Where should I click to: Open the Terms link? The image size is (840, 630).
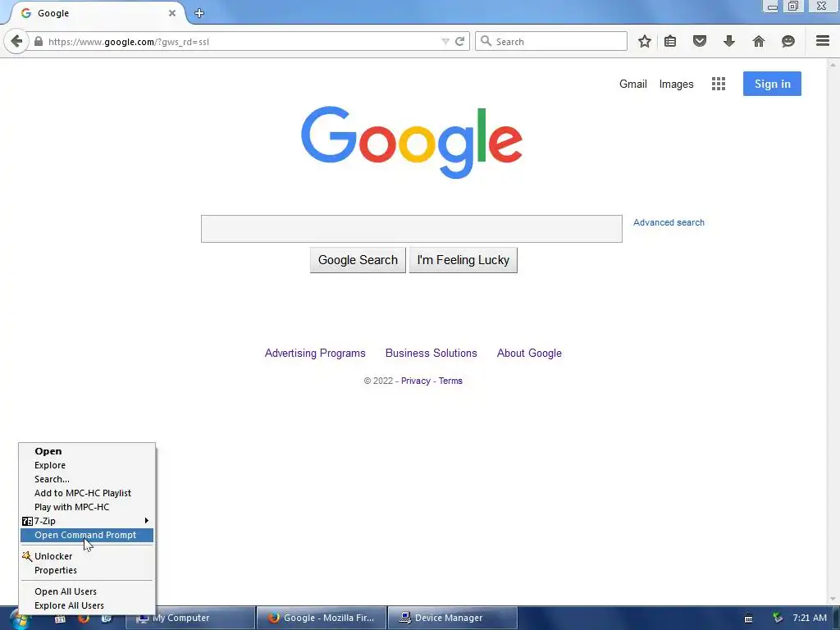[450, 381]
